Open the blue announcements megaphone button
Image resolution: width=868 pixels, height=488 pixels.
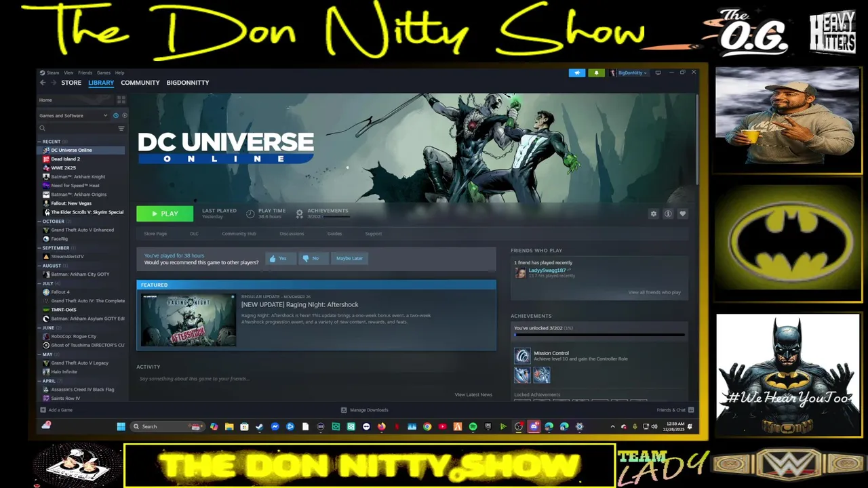click(x=576, y=73)
